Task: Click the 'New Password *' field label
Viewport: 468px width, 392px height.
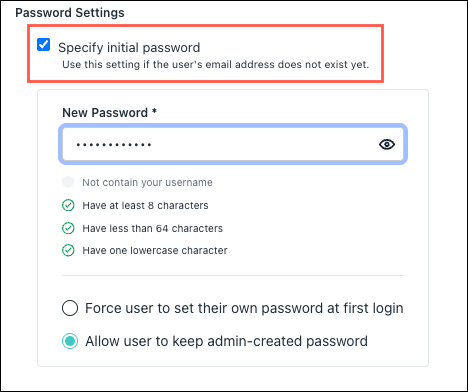Action: pyautogui.click(x=109, y=113)
